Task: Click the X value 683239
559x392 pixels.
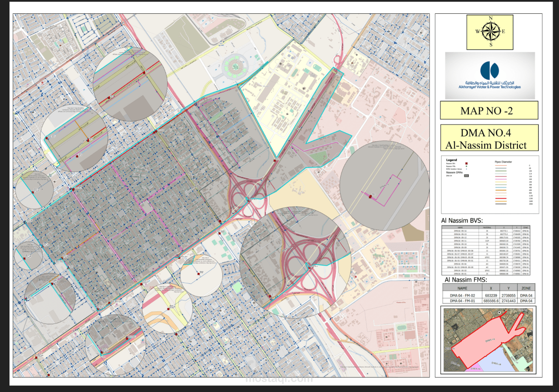Action: (491, 295)
